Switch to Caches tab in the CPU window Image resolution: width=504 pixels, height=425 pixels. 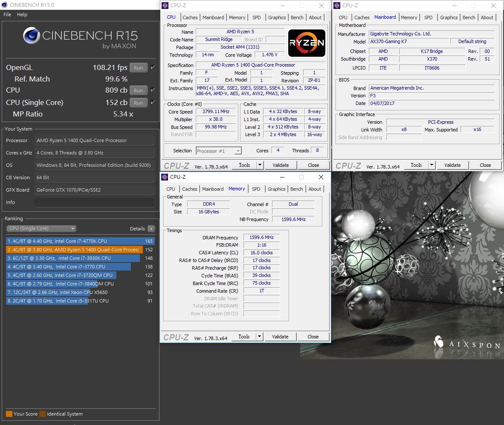click(x=190, y=17)
